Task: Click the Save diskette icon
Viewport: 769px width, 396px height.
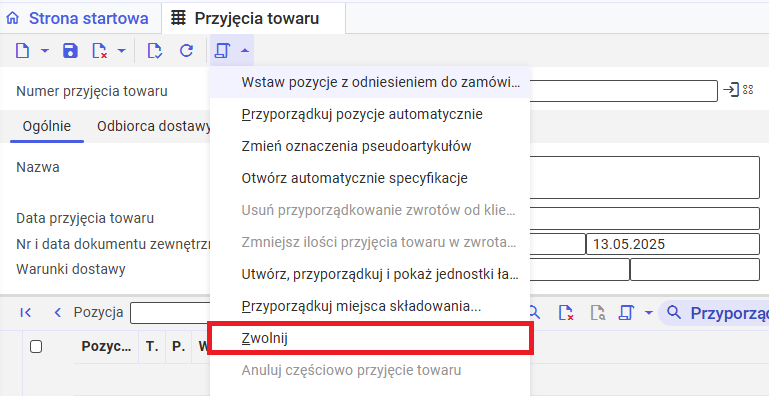Action: [70, 51]
